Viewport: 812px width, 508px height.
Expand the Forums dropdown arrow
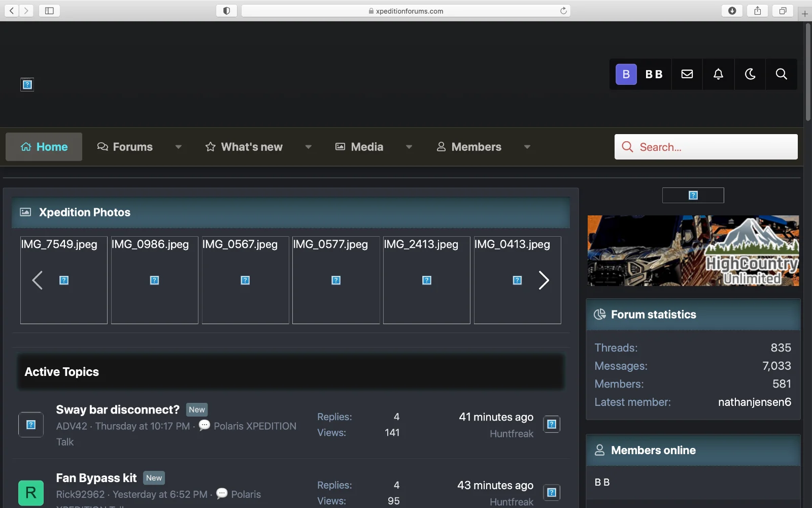[178, 147]
